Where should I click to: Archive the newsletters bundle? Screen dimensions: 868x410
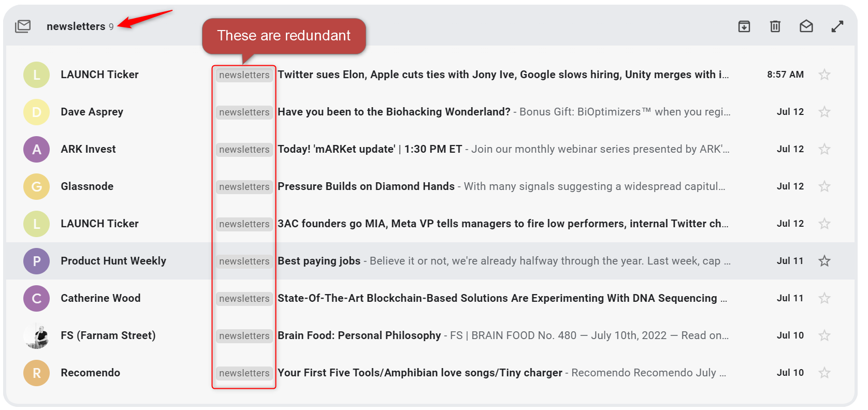(744, 26)
